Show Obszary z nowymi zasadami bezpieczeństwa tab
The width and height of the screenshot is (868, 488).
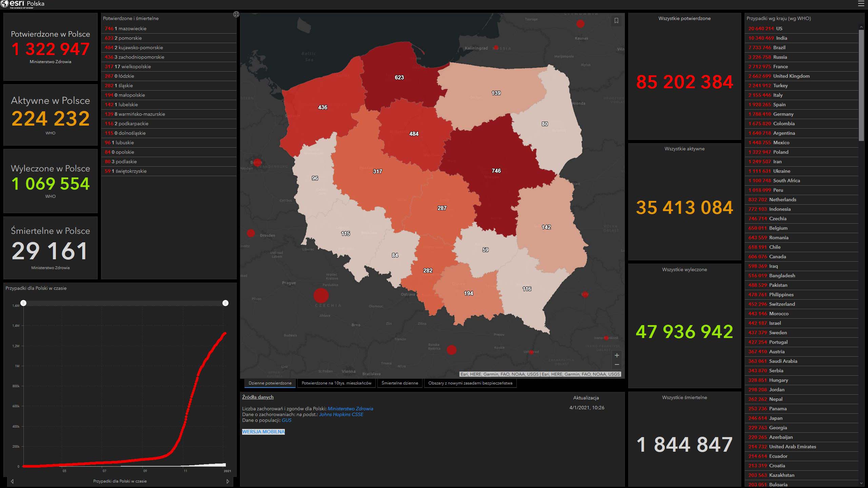click(x=470, y=383)
